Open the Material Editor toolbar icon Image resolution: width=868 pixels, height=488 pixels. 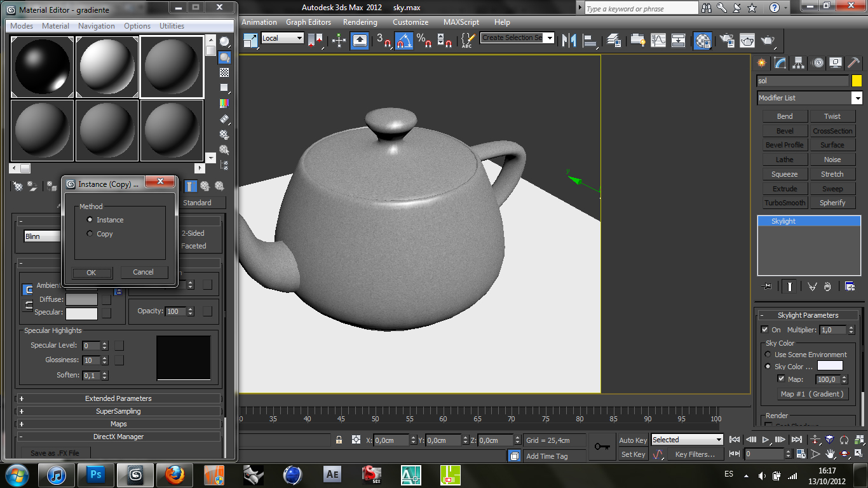coord(702,41)
